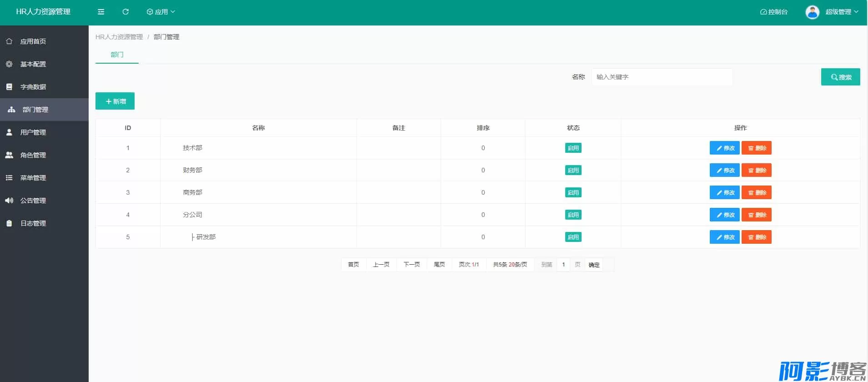Open 日志管理 clipboard icon
This screenshot has height=382, width=868.
click(9, 223)
